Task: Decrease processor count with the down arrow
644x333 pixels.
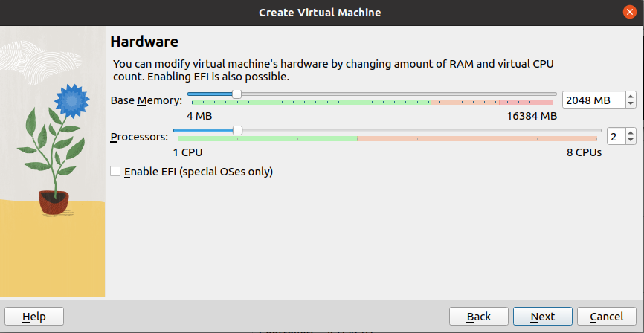Action: tap(631, 140)
